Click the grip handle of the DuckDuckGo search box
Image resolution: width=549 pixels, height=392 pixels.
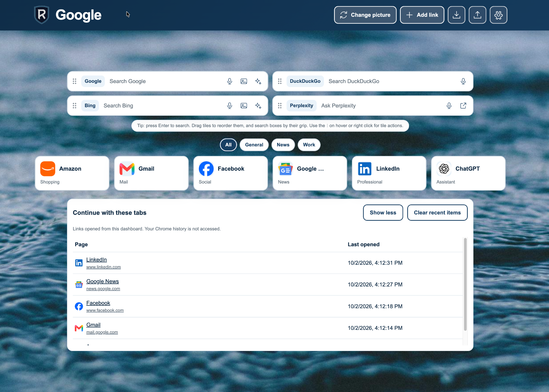point(280,81)
